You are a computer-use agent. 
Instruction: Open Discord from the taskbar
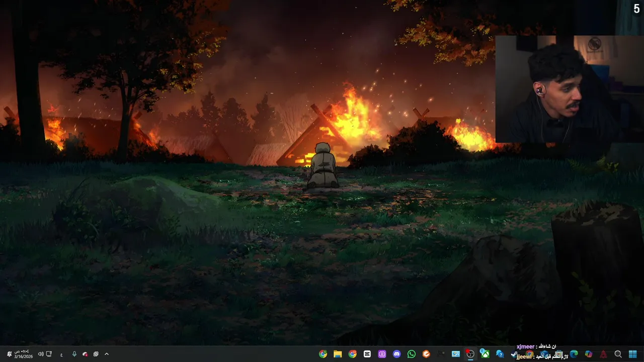(397, 354)
